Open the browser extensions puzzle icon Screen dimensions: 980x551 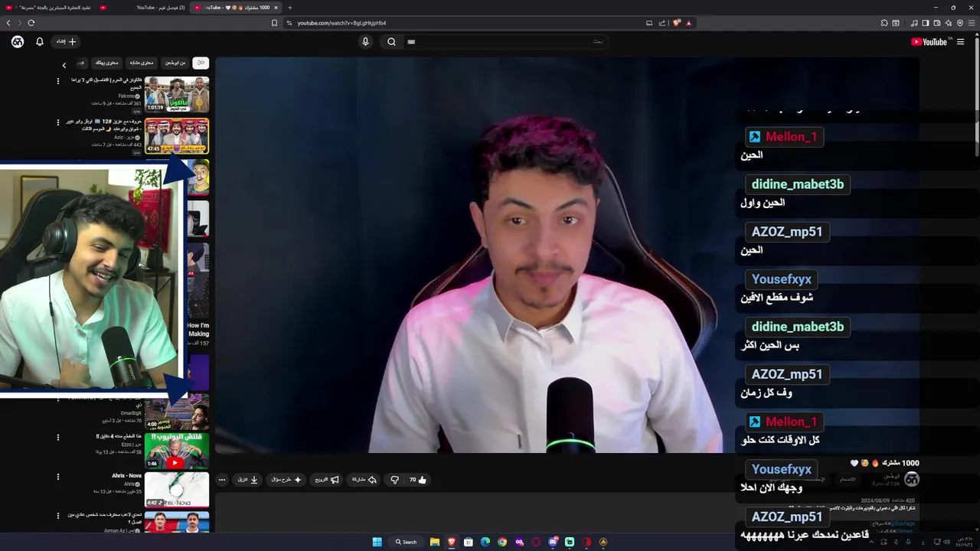pyautogui.click(x=884, y=23)
